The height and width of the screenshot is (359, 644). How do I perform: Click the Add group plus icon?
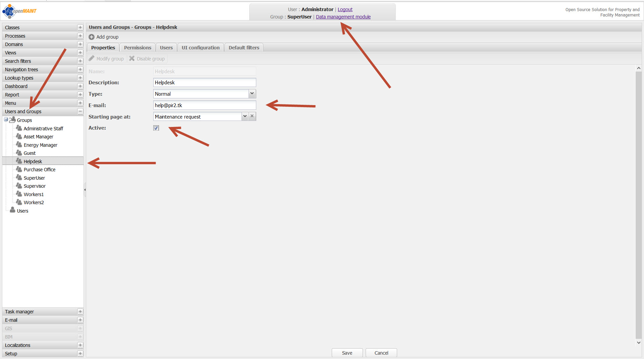pyautogui.click(x=91, y=37)
